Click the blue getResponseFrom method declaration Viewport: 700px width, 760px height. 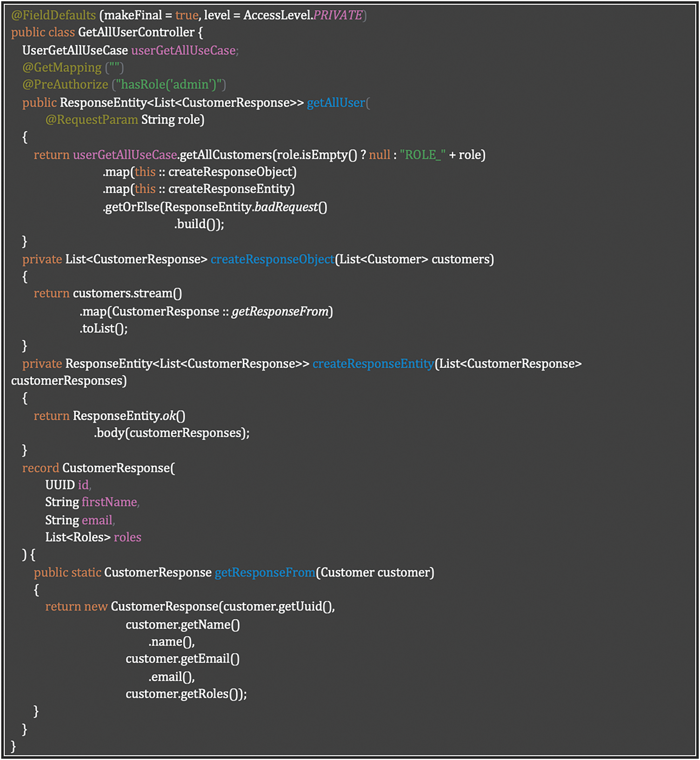click(x=265, y=573)
